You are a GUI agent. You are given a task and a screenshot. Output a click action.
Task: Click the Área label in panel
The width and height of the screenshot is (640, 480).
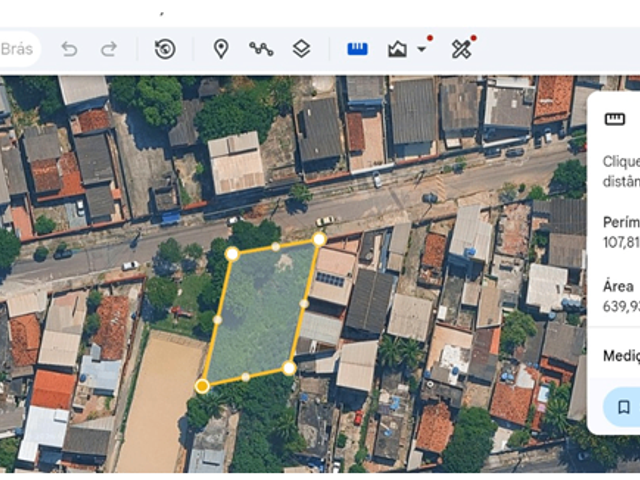[x=618, y=286]
